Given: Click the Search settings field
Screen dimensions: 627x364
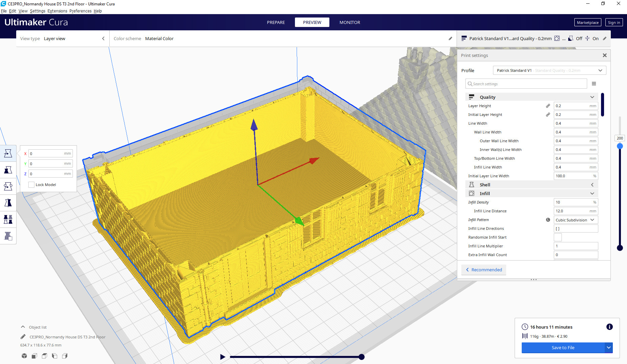Looking at the screenshot, I should point(526,84).
